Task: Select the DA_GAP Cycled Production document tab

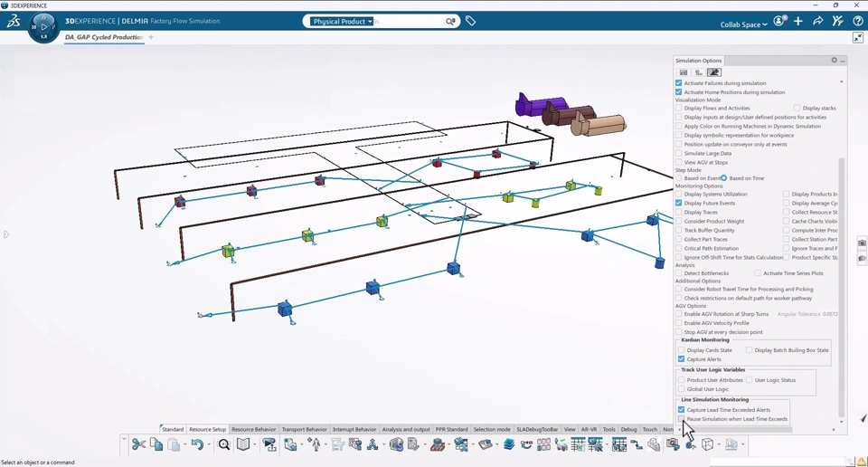Action: pos(104,37)
